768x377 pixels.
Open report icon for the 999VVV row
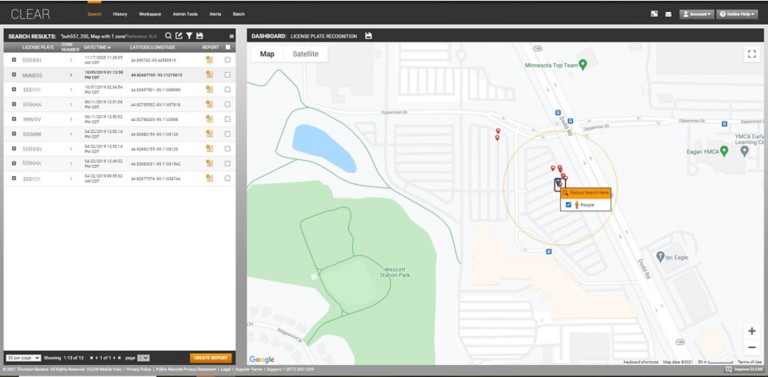[209, 119]
